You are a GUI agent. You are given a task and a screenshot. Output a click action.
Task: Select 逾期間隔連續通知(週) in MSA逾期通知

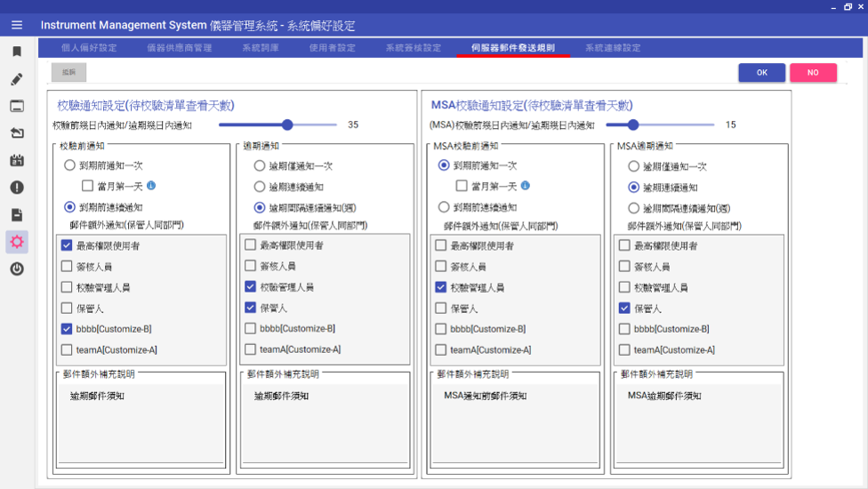634,209
